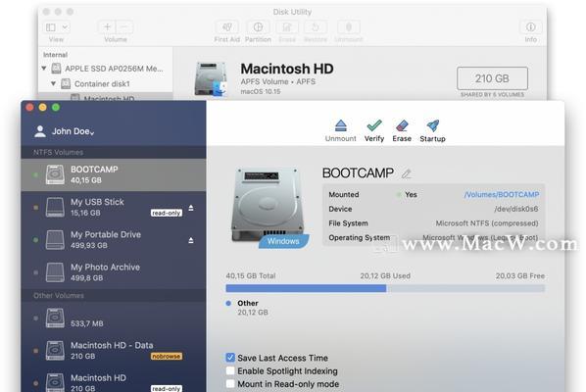Eject My Portable Drive volume
Screen dimensions: 586x392
click(x=191, y=240)
